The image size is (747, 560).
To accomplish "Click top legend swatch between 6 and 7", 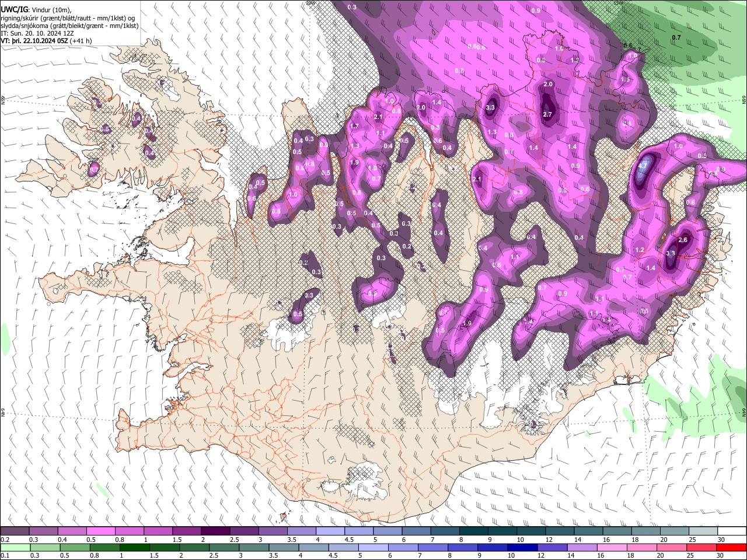I will pyautogui.click(x=416, y=531).
